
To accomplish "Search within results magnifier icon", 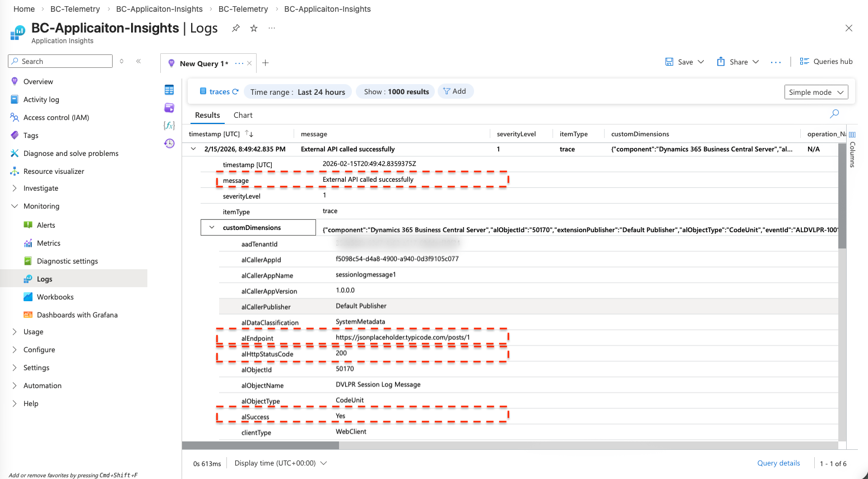I will click(x=834, y=114).
